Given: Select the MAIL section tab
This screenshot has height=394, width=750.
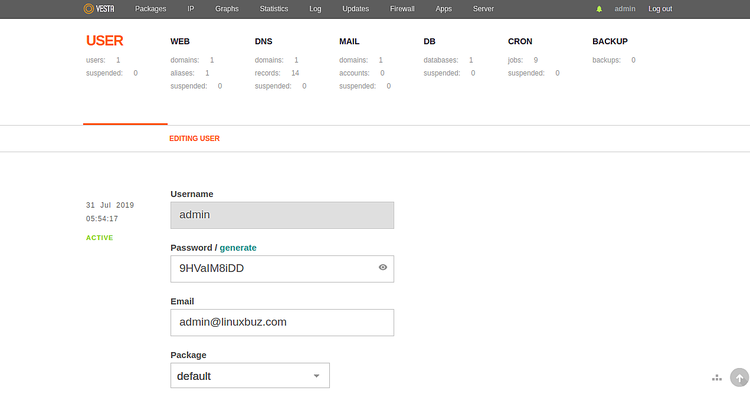Looking at the screenshot, I should (x=349, y=42).
